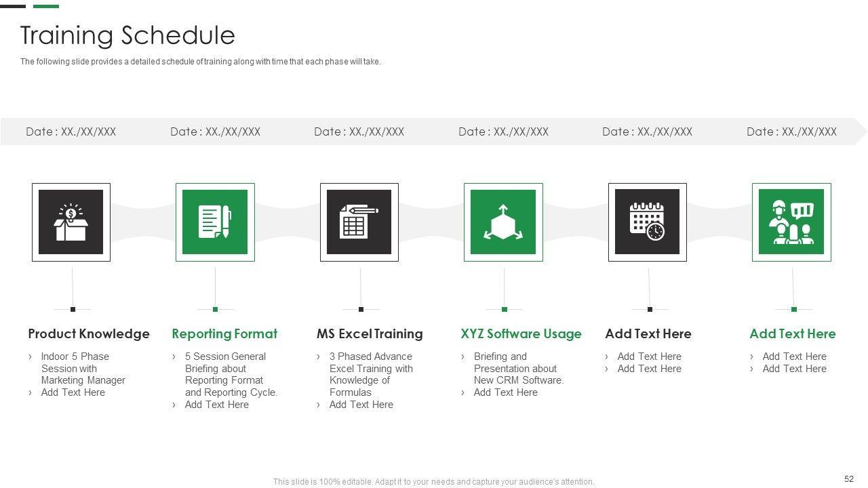Select the Reporting Format document pen icon
The height and width of the screenshot is (488, 868).
[215, 222]
